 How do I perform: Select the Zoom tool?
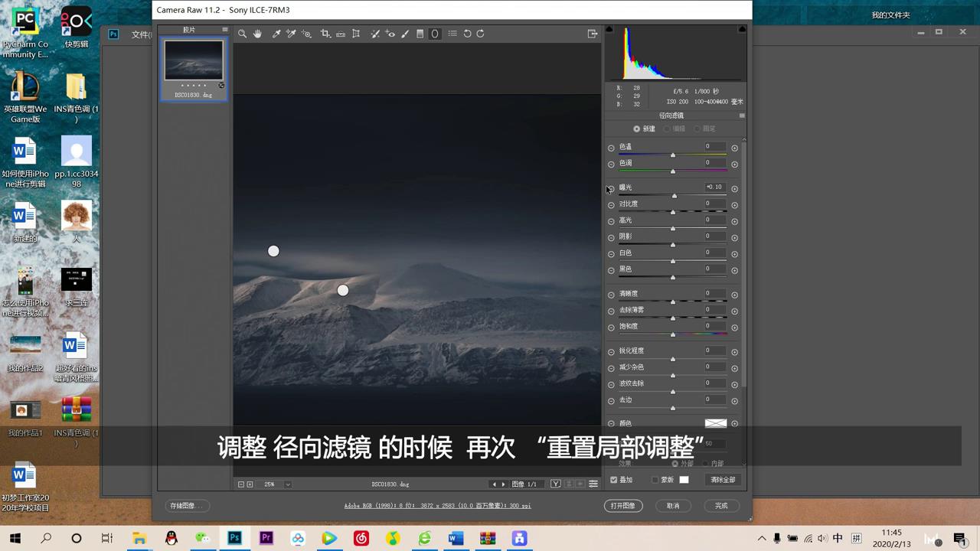pos(242,34)
